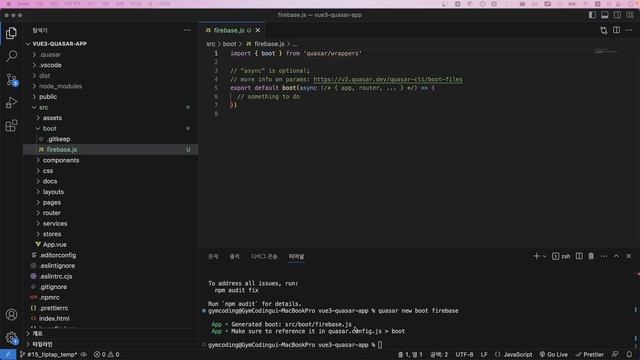Open changes compare icon in editor toolbar
The width and height of the screenshot is (640, 360).
click(x=604, y=30)
